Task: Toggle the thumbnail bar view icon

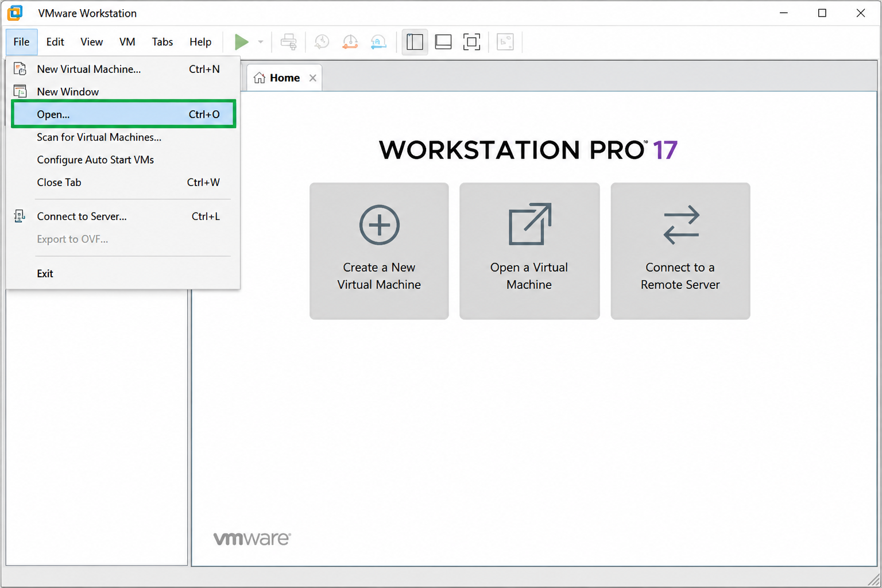Action: (x=443, y=42)
